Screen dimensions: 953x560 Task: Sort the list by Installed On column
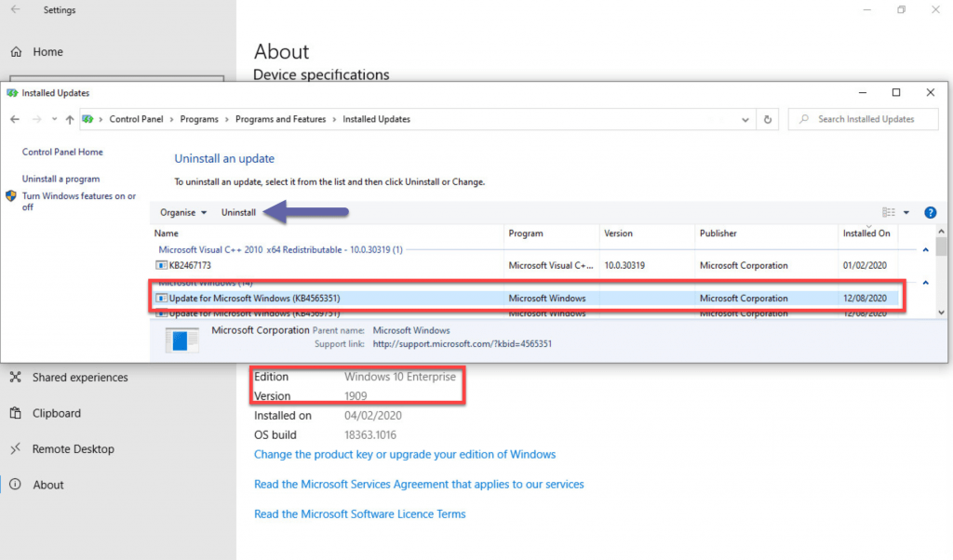click(x=866, y=233)
